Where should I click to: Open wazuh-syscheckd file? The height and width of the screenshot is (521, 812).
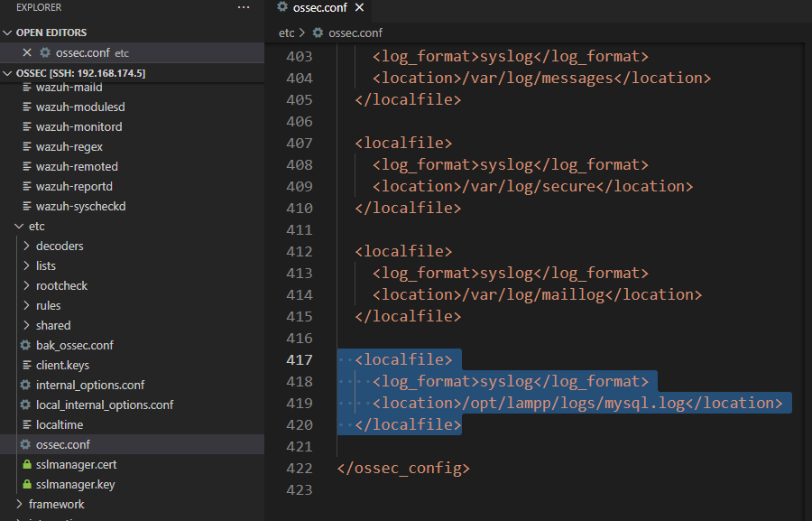(81, 207)
